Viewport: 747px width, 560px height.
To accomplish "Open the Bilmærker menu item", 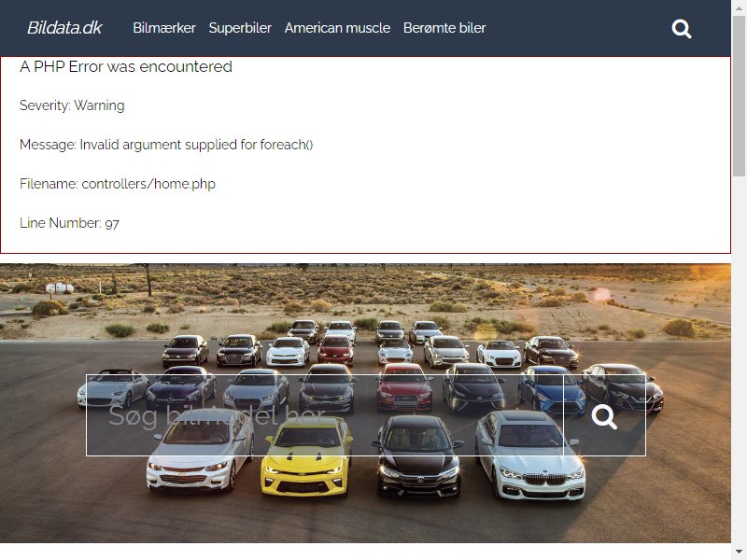I will 164,28.
